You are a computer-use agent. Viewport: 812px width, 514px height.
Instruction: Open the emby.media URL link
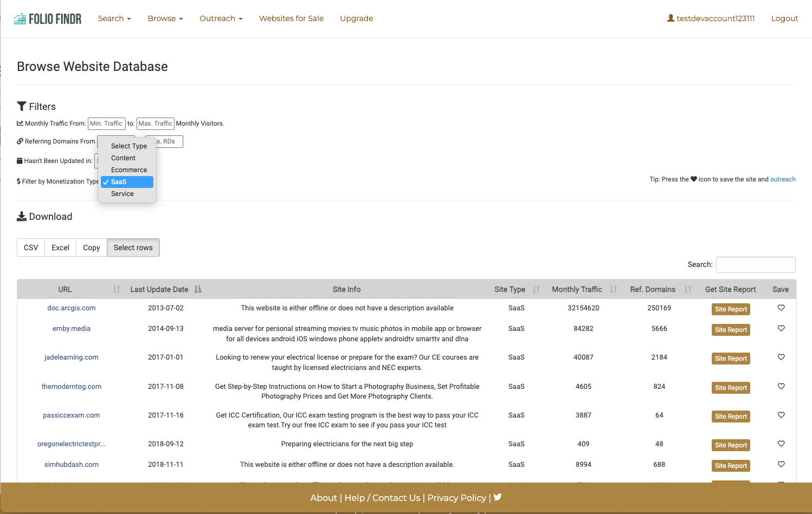(72, 329)
